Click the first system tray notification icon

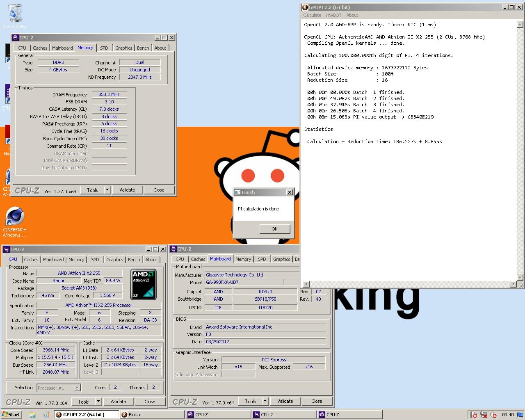[x=473, y=415]
